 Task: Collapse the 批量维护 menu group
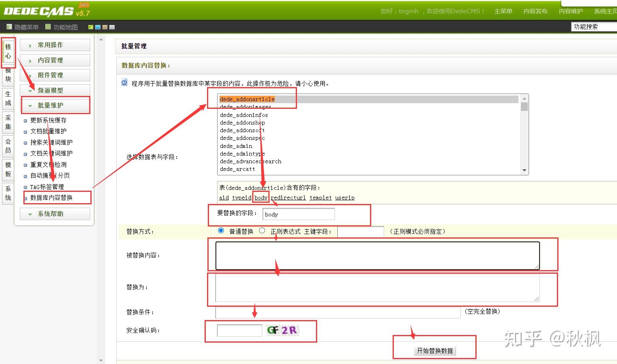click(x=55, y=105)
